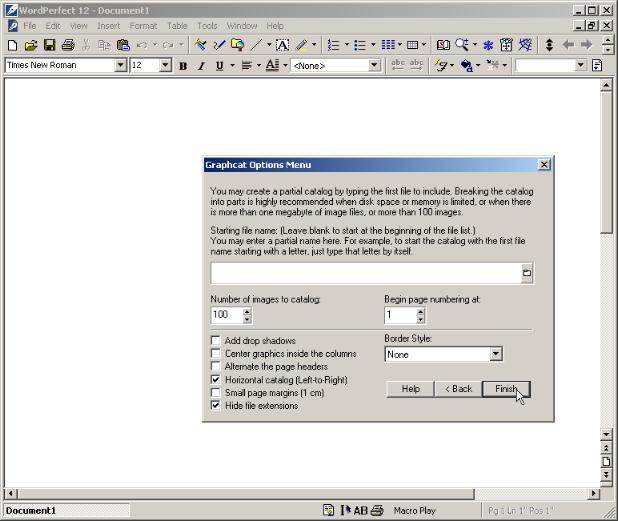Viewport: 618px width, 521px height.
Task: Enable Add drop shadows checkbox
Action: pyautogui.click(x=216, y=341)
